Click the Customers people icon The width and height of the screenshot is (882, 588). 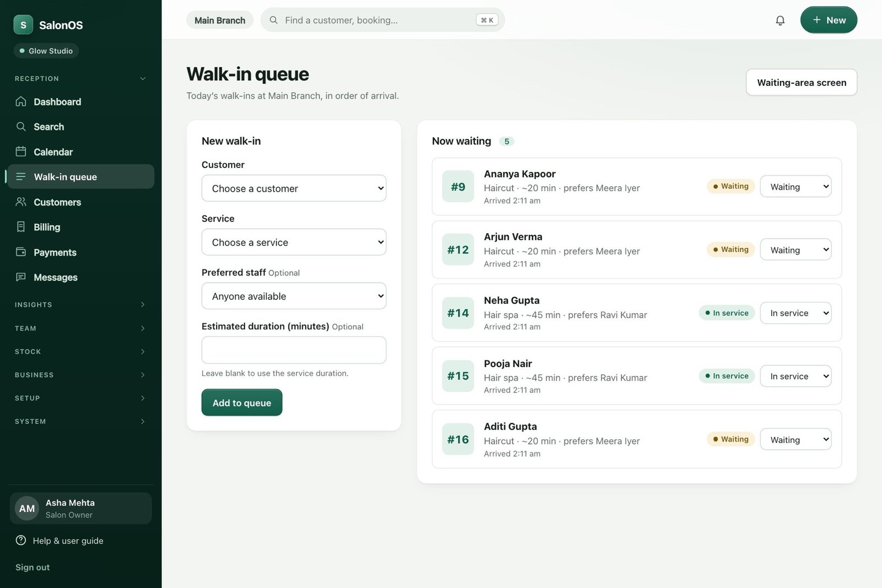21,202
